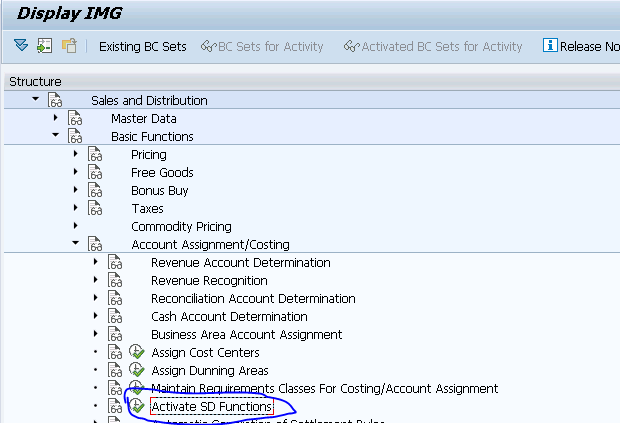Collapse the Sales and Distribution node

coord(36,100)
